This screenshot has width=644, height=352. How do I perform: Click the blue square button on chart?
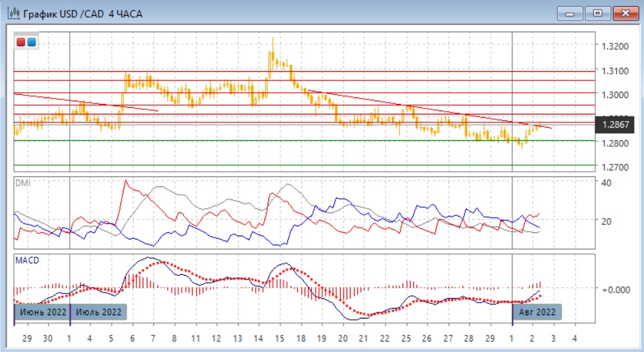31,42
